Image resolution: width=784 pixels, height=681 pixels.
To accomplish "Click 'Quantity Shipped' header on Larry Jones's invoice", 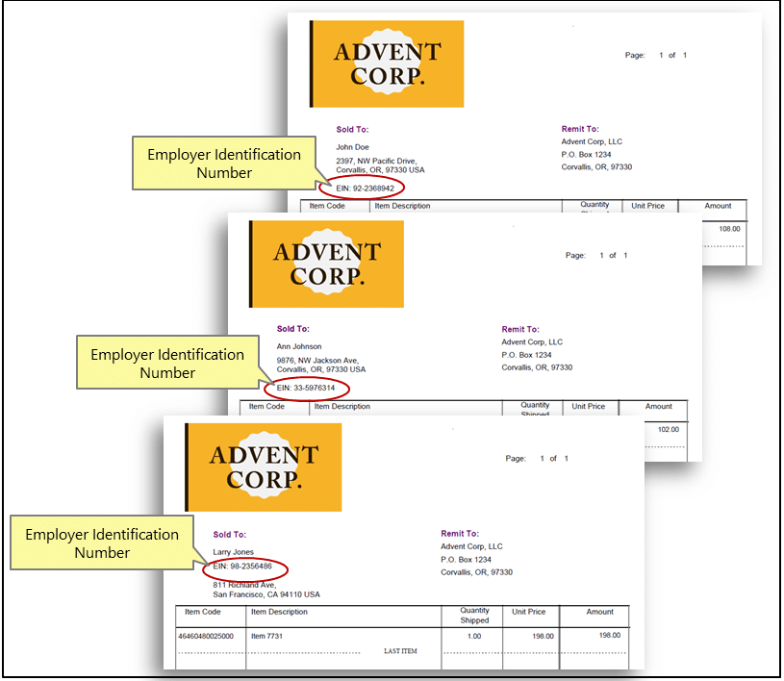I will 474,616.
